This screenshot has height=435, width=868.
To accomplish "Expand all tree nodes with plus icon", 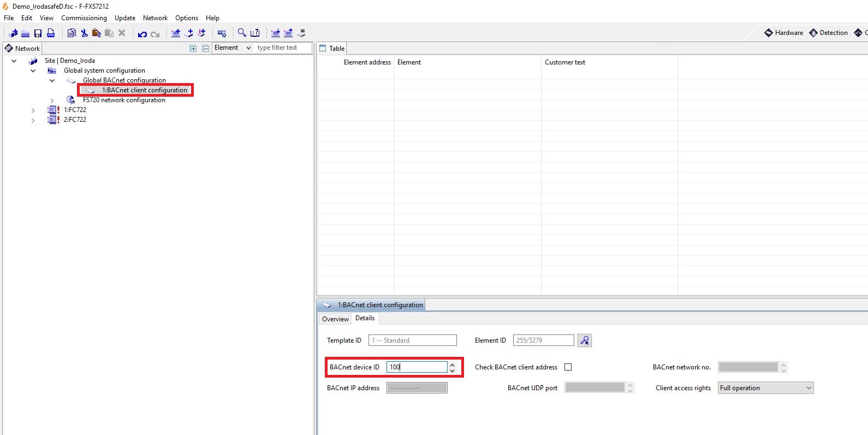I will point(193,49).
